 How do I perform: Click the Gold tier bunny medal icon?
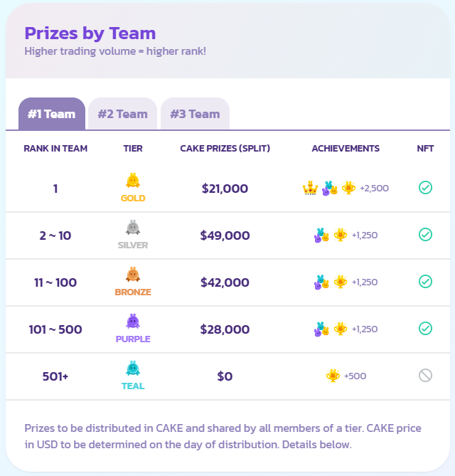point(133,181)
